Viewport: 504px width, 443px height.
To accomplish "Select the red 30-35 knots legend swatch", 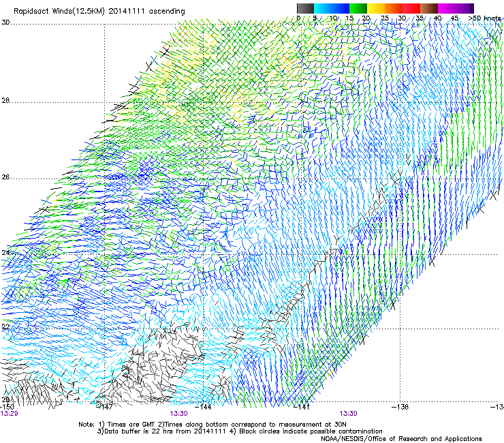I will click(411, 8).
